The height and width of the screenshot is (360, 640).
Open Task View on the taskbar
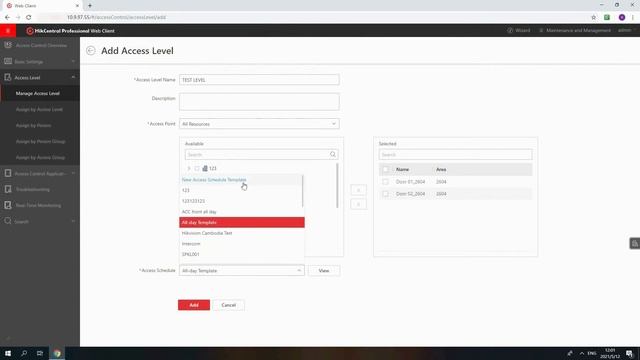click(x=40, y=353)
